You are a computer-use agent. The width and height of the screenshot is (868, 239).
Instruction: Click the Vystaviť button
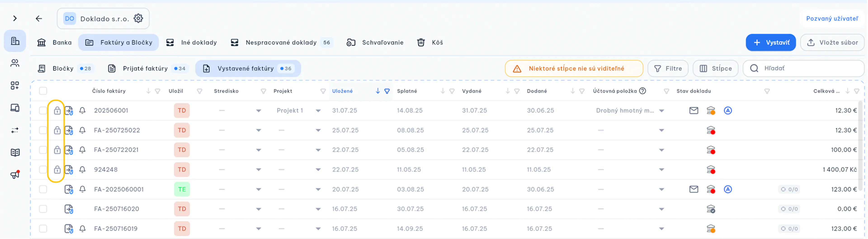pyautogui.click(x=771, y=42)
